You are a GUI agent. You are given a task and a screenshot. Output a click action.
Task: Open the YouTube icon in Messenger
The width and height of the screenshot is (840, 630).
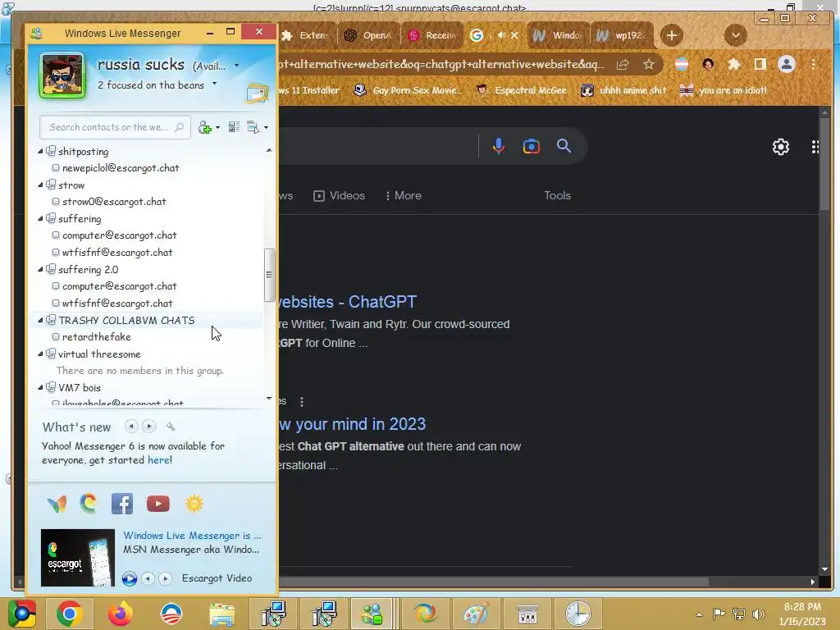(158, 504)
